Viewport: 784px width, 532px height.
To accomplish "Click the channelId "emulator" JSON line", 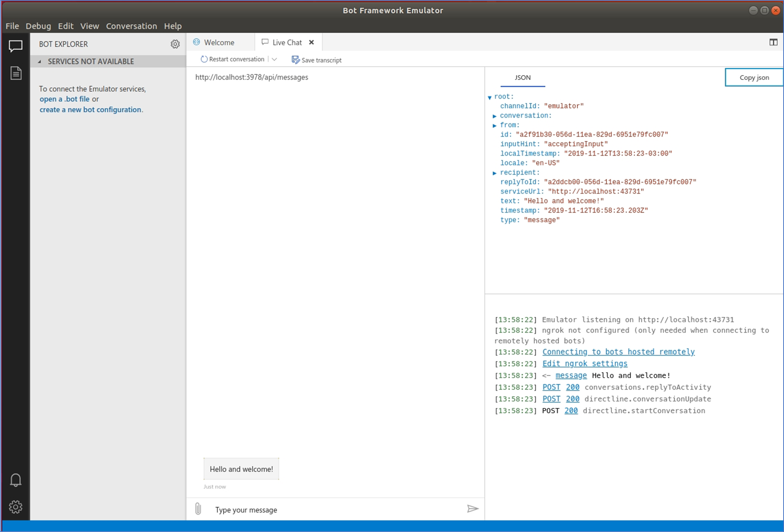I will [x=542, y=106].
